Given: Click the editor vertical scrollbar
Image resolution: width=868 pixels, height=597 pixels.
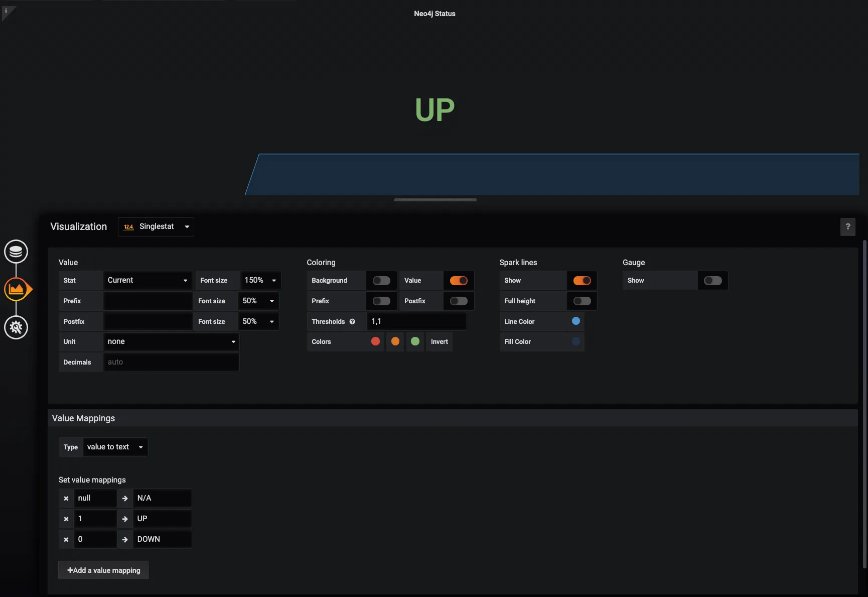Looking at the screenshot, I should 864,404.
